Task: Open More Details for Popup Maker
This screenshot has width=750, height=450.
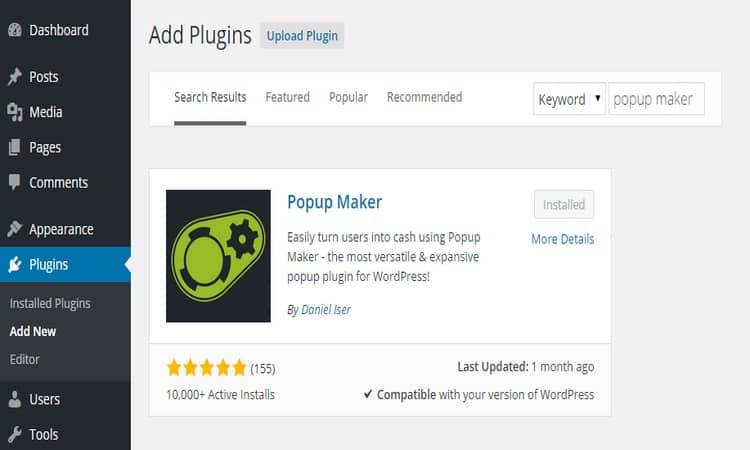Action: click(562, 239)
